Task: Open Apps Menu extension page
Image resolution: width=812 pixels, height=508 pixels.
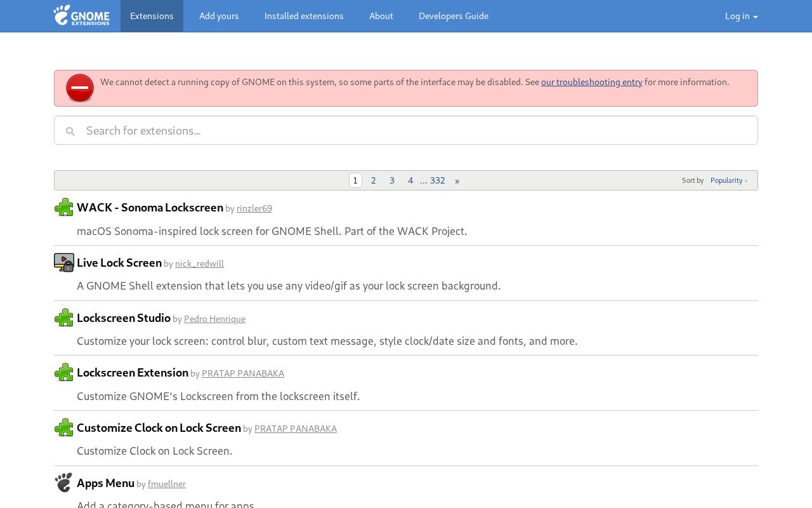Action: pos(105,483)
